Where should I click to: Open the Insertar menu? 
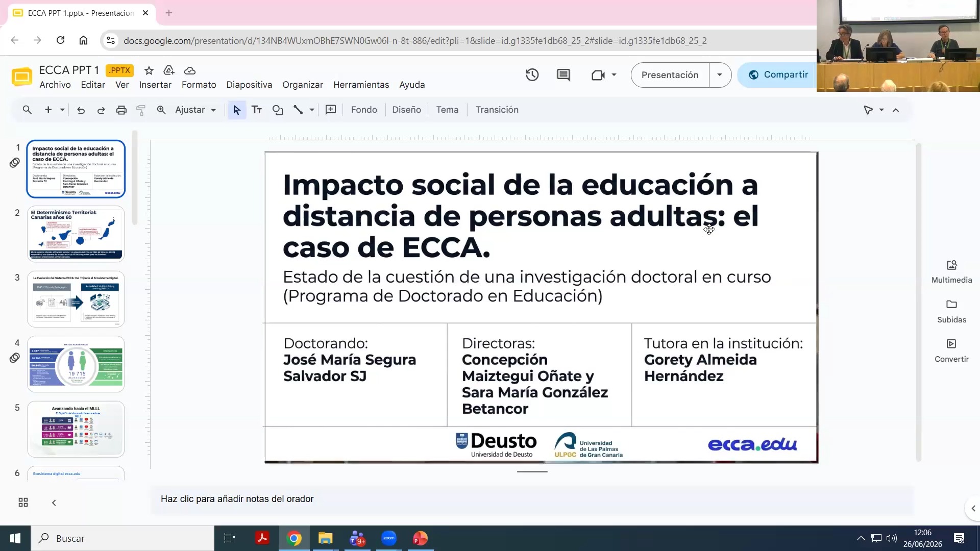point(155,85)
